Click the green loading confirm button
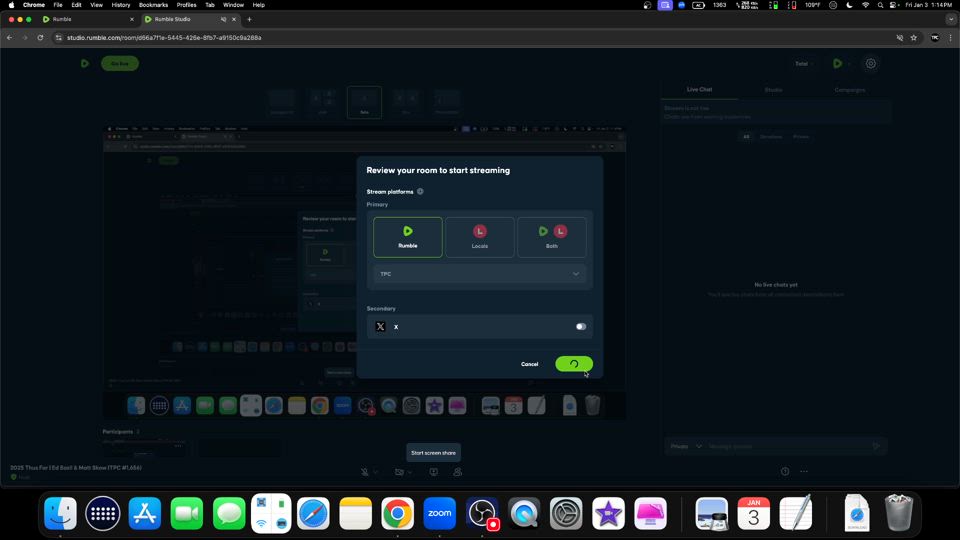 click(574, 364)
